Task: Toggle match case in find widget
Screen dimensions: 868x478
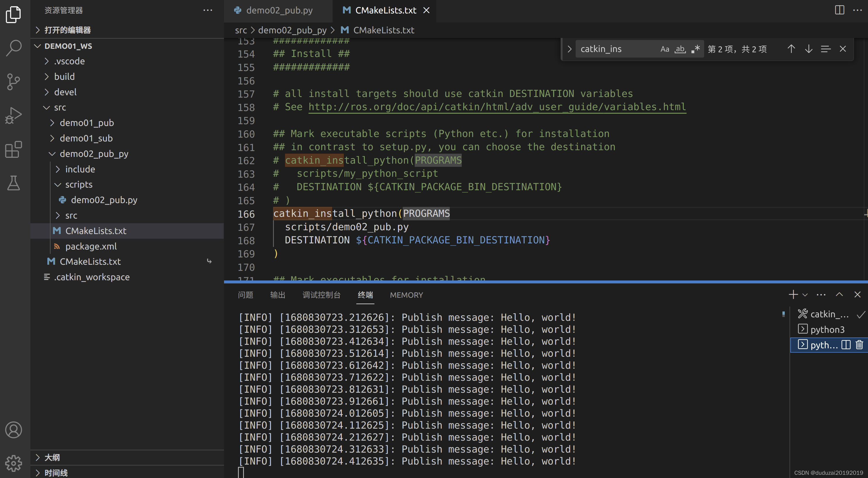Action: (664, 49)
